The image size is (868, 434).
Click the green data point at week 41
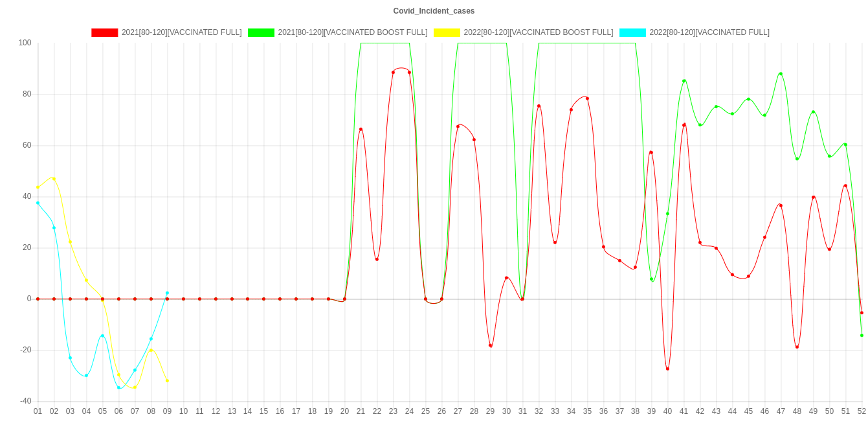pyautogui.click(x=684, y=81)
